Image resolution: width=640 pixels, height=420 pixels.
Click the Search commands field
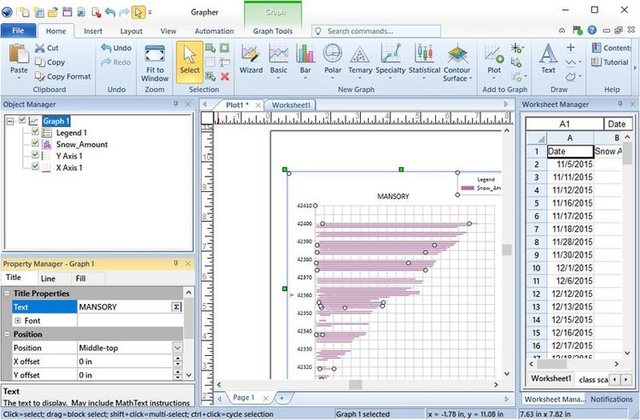pyautogui.click(x=377, y=31)
